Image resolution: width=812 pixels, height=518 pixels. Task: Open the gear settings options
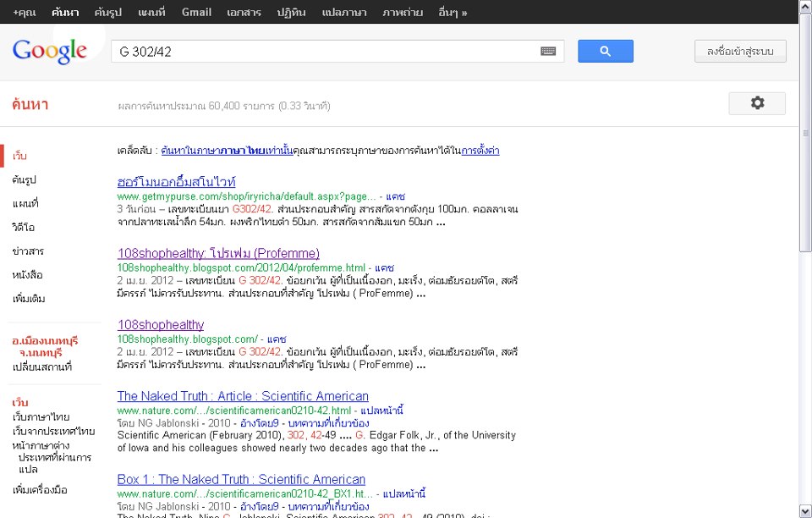click(x=757, y=103)
